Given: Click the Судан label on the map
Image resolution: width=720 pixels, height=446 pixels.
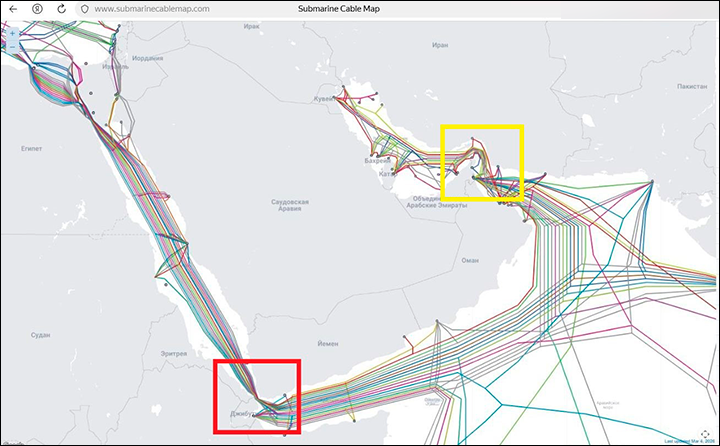Looking at the screenshot, I should coord(41,334).
